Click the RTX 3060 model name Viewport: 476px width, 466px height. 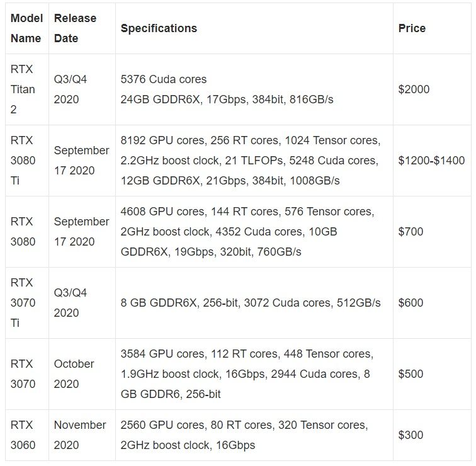click(x=23, y=435)
